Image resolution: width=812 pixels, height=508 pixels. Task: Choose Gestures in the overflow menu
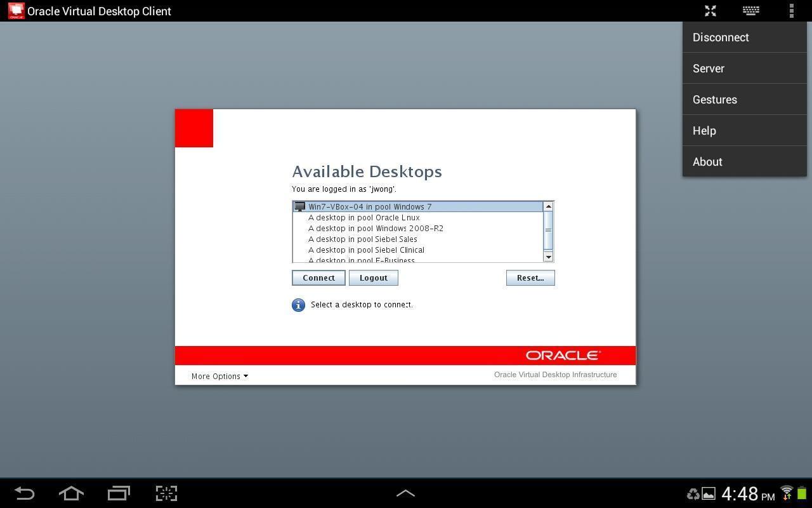point(715,100)
